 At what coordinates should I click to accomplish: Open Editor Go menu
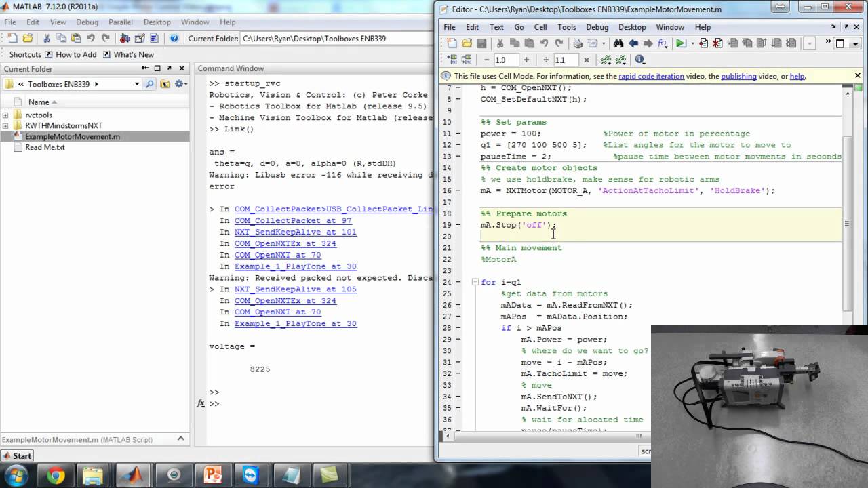519,27
